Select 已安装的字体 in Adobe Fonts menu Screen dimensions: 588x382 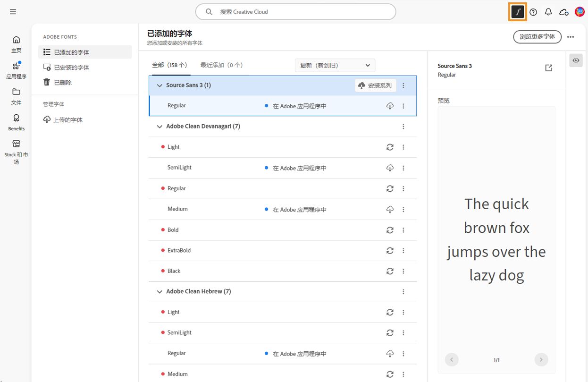point(85,67)
